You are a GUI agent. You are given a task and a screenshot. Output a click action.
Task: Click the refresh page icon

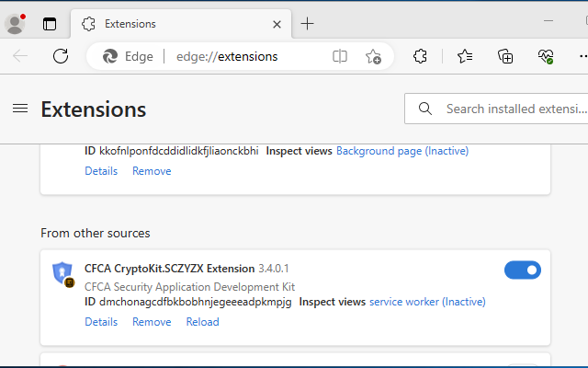tap(61, 56)
